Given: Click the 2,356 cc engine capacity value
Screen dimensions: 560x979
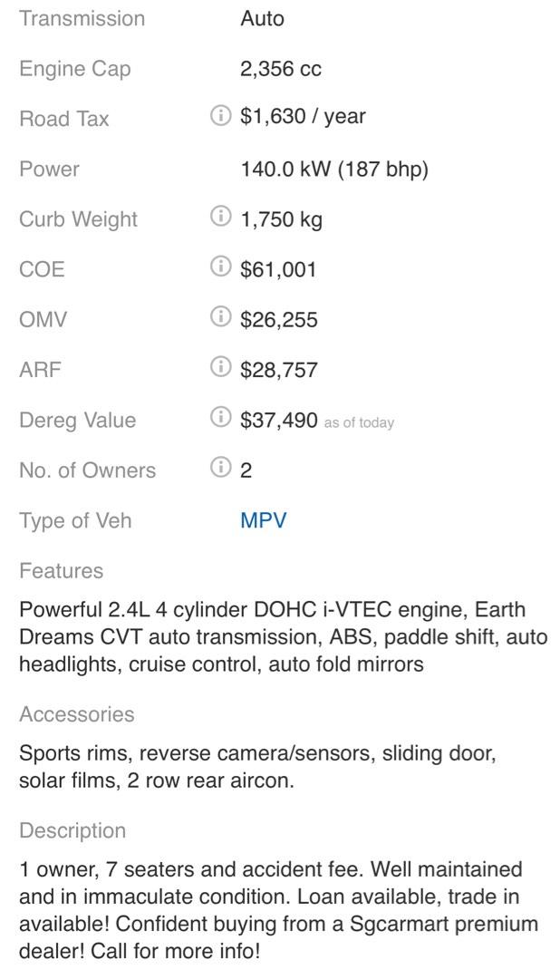Looking at the screenshot, I should point(281,69).
